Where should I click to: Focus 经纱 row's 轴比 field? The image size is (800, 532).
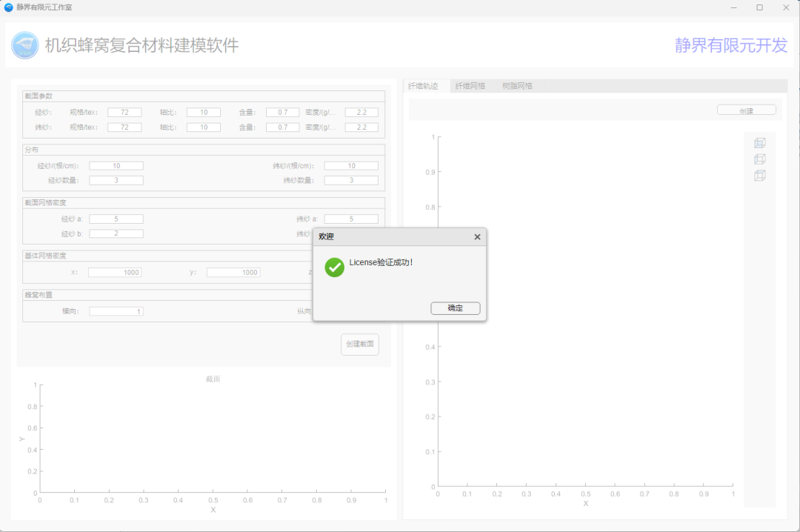(x=204, y=113)
